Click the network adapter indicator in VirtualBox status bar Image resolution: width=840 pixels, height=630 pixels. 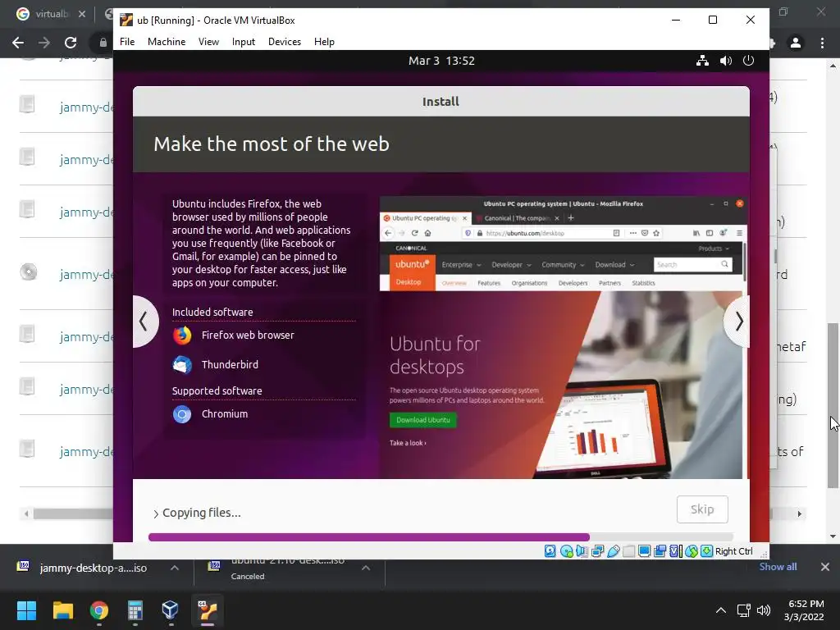point(597,551)
